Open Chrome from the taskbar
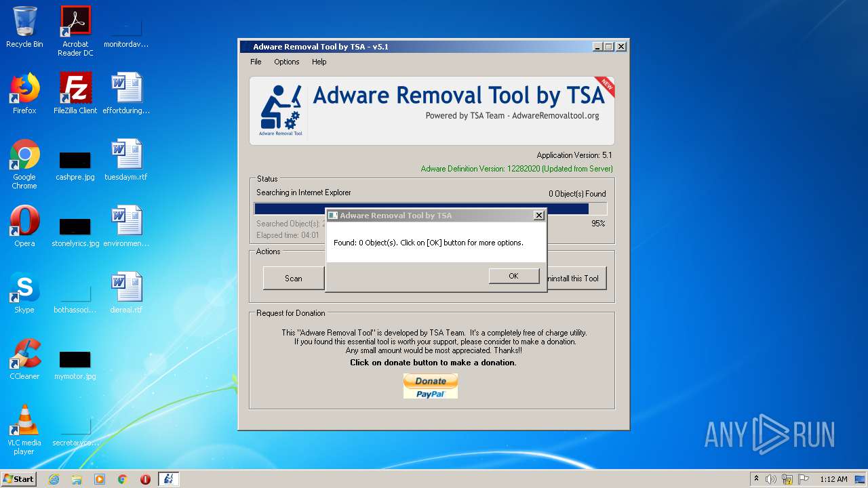 pos(123,479)
